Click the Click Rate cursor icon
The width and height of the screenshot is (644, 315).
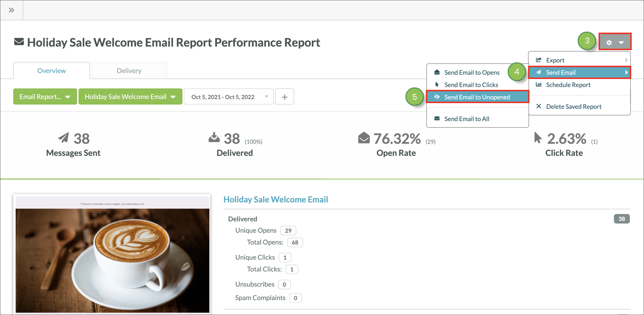tap(538, 138)
